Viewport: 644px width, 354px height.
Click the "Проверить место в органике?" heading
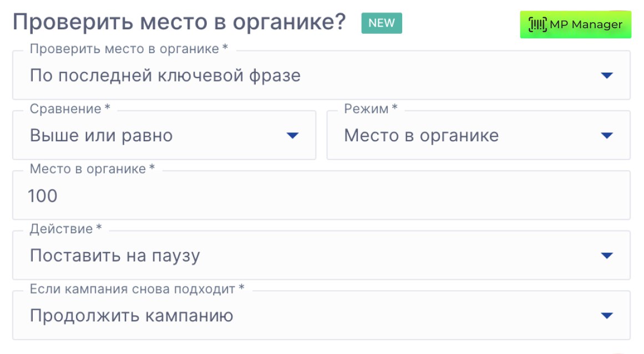click(179, 23)
